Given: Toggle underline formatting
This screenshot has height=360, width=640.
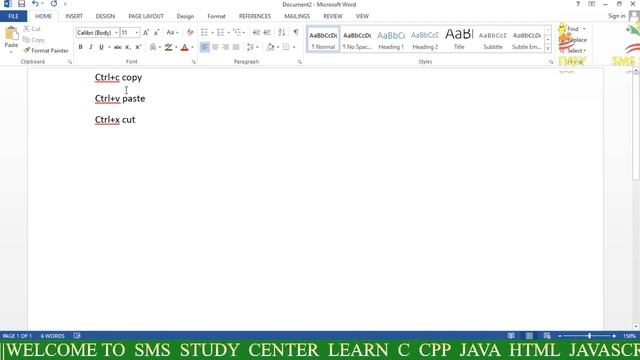Looking at the screenshot, I should point(101,47).
